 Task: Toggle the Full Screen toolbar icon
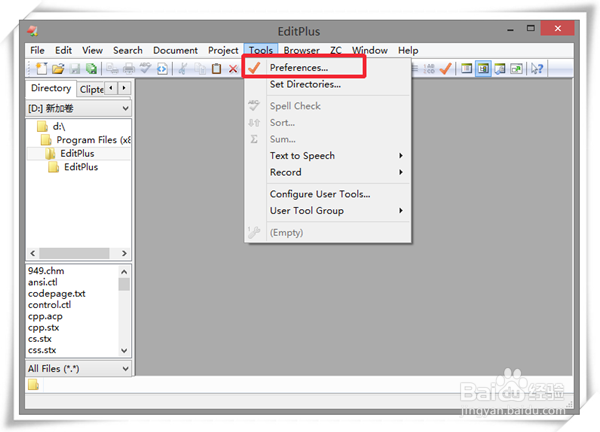(x=517, y=69)
